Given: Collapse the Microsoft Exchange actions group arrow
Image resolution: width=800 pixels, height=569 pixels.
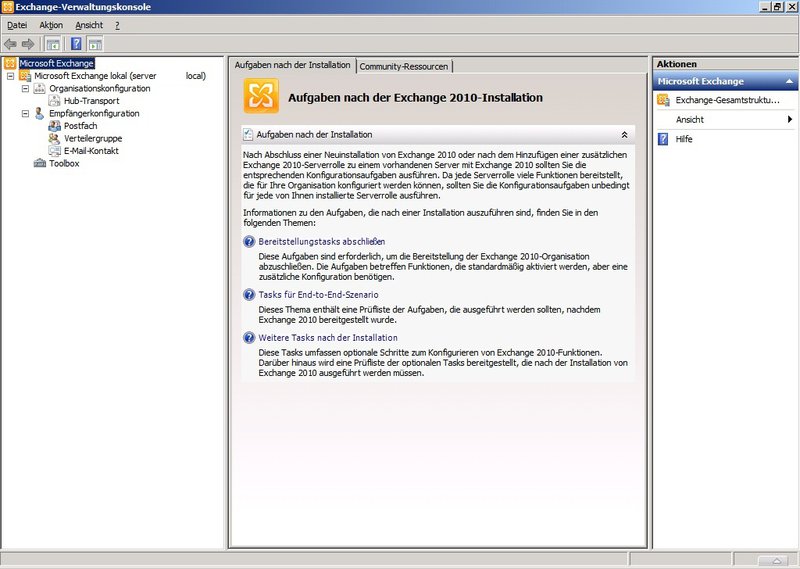Looking at the screenshot, I should (x=789, y=81).
